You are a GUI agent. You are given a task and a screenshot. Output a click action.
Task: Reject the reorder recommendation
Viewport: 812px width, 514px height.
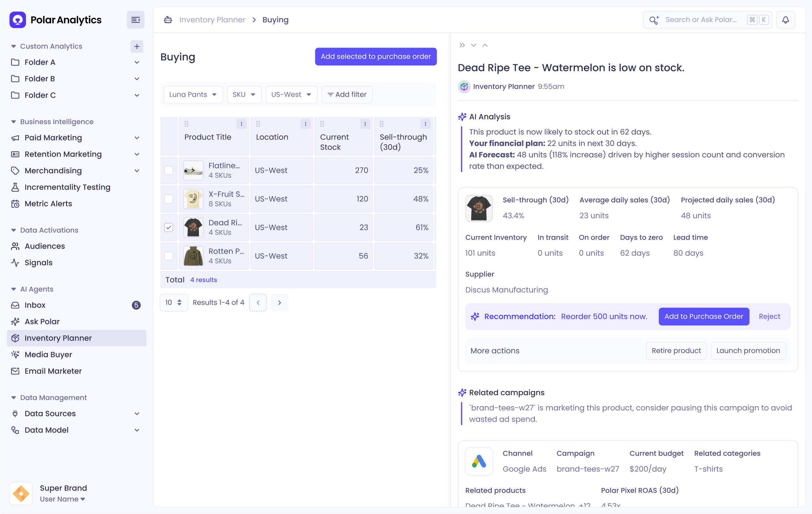[x=769, y=316]
